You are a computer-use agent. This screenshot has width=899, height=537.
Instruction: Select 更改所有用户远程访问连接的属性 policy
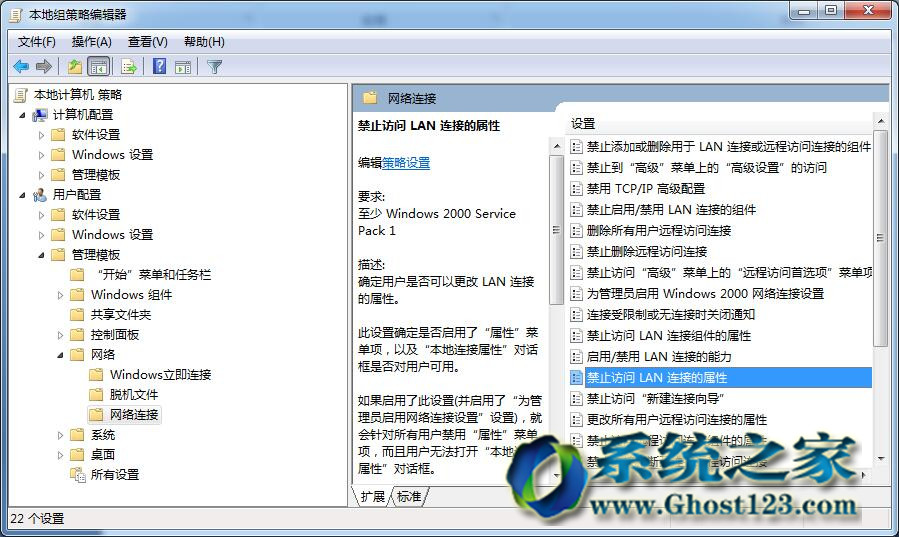pyautogui.click(x=677, y=420)
